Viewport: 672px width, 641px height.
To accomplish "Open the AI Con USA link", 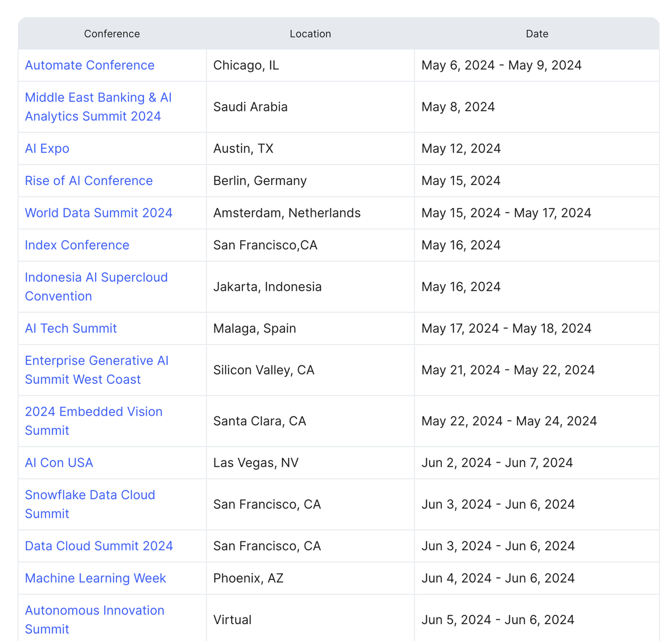I will [x=59, y=463].
